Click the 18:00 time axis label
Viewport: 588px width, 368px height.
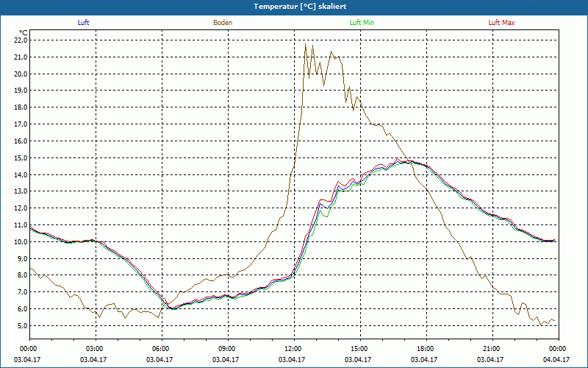click(x=426, y=349)
